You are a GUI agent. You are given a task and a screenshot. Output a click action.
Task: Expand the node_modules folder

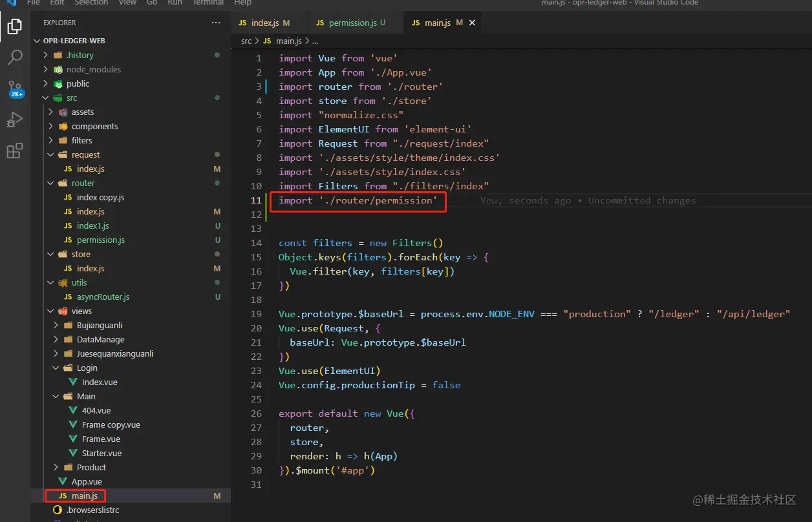(x=93, y=69)
